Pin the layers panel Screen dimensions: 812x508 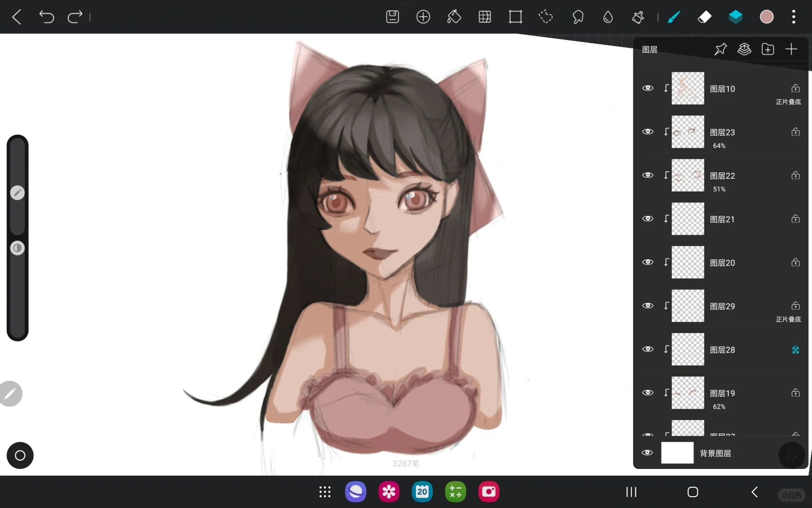point(720,49)
